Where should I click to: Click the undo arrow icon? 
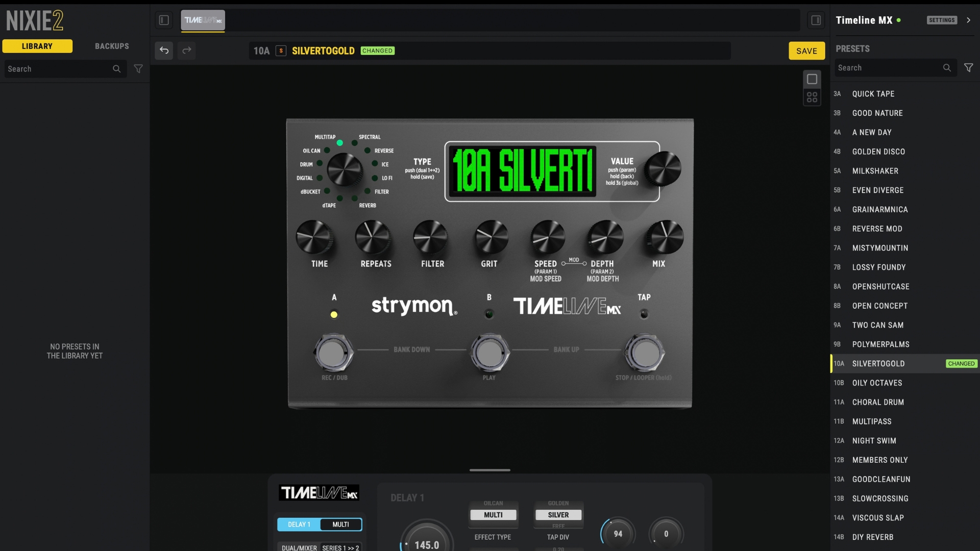pos(164,50)
